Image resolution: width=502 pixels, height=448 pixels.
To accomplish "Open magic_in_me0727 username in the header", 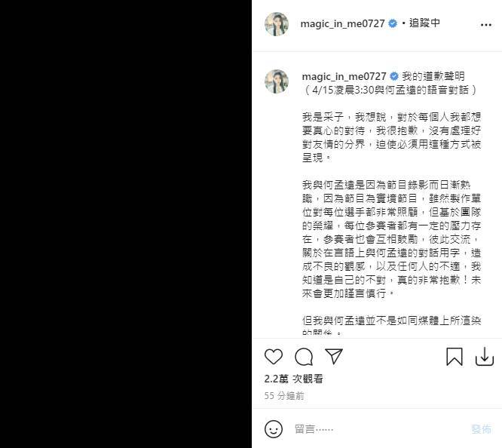I will tap(342, 23).
